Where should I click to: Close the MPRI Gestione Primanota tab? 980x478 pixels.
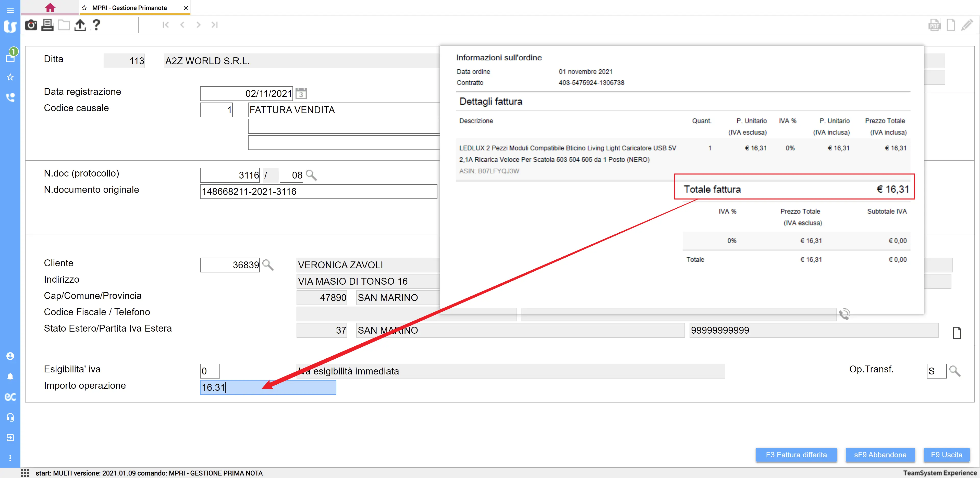(x=186, y=8)
